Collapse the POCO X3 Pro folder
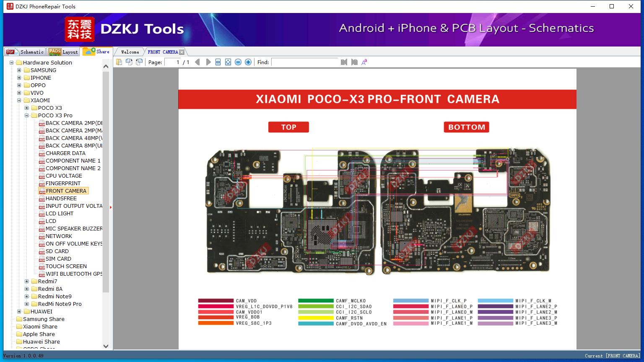The image size is (644, 362). (27, 116)
